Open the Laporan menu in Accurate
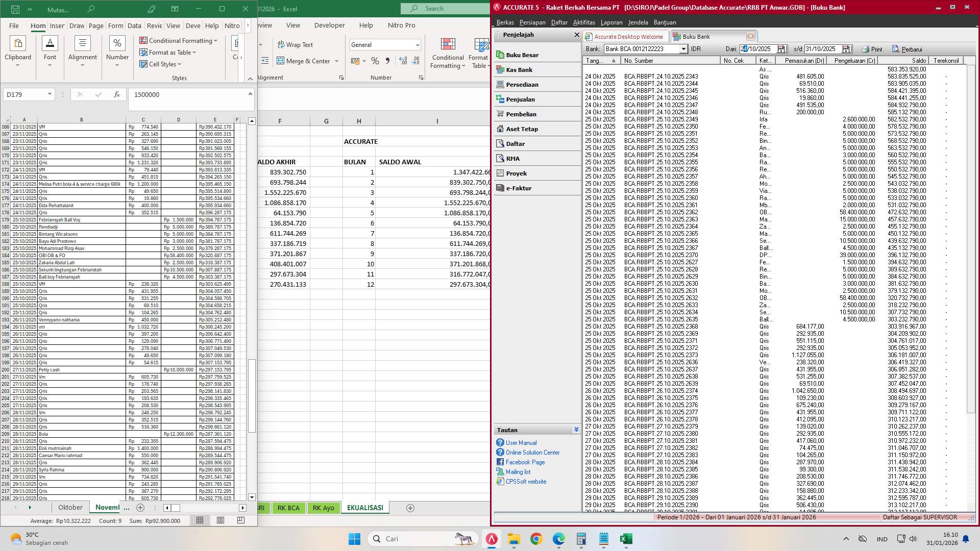 pyautogui.click(x=611, y=22)
